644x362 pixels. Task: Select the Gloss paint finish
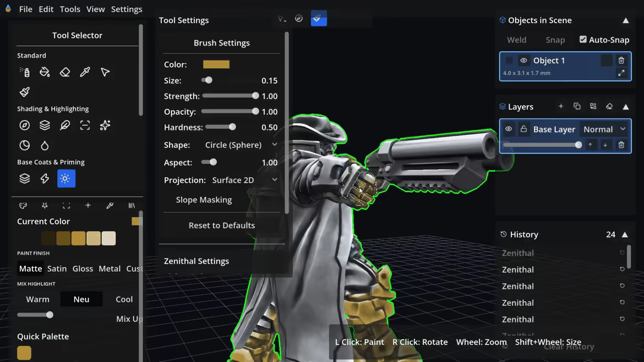(x=83, y=268)
